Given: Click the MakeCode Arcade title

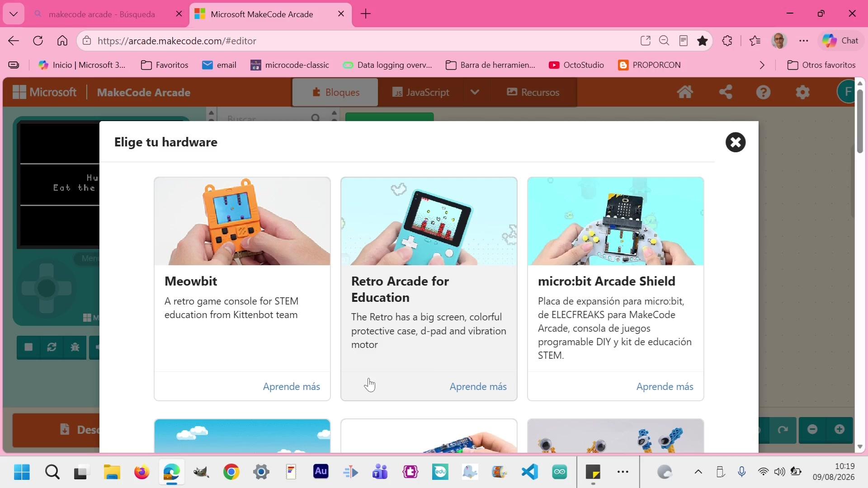Looking at the screenshot, I should pyautogui.click(x=144, y=93).
